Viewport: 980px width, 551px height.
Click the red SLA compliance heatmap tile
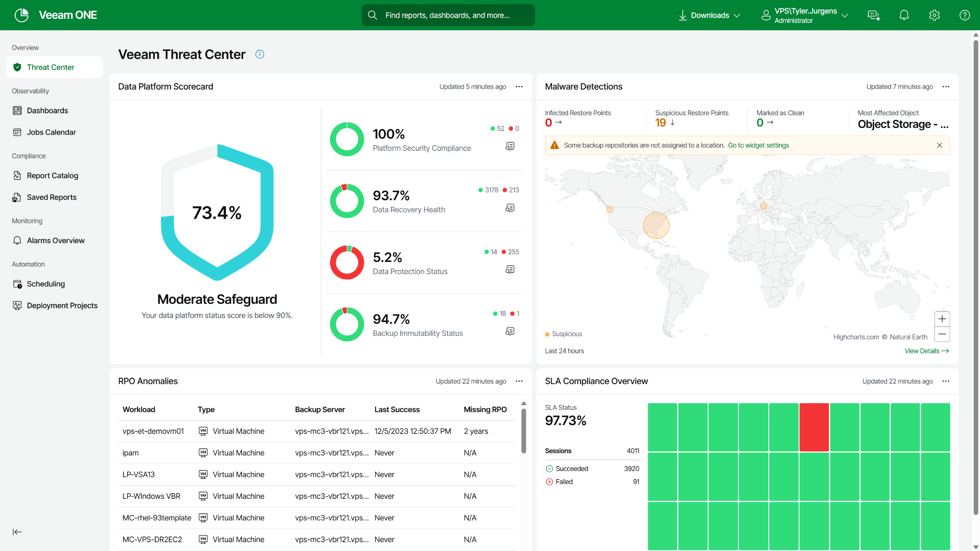pos(814,427)
